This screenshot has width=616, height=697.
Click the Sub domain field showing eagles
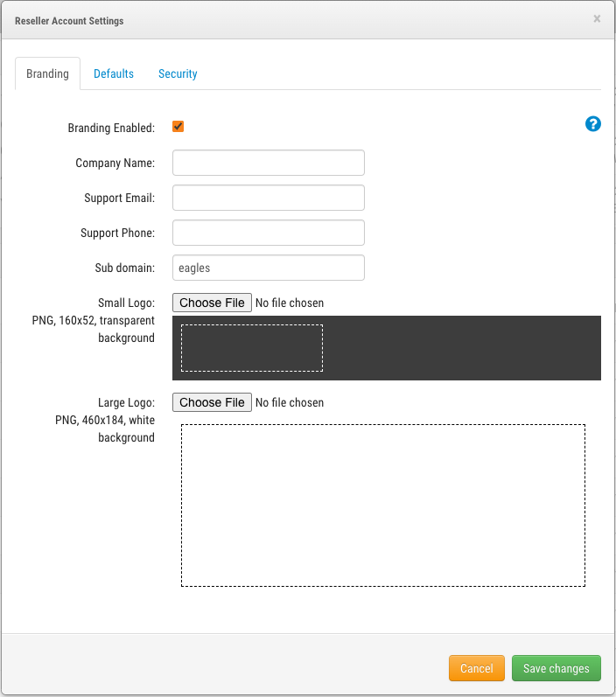[x=268, y=268]
